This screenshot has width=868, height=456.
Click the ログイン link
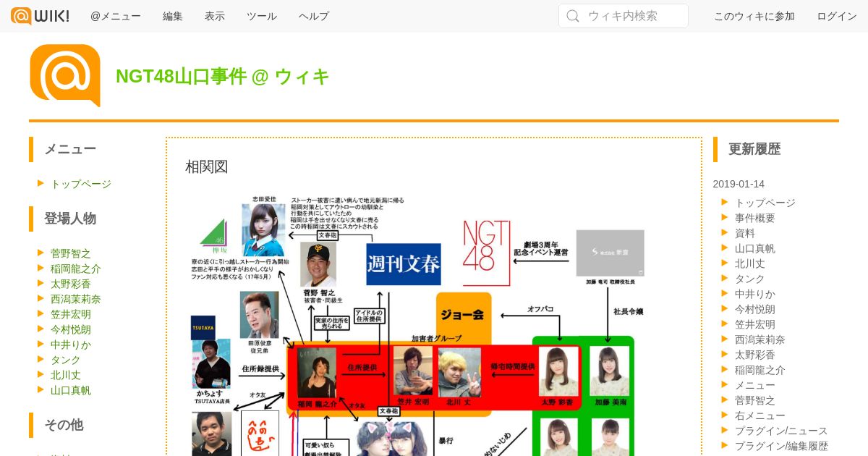point(837,16)
